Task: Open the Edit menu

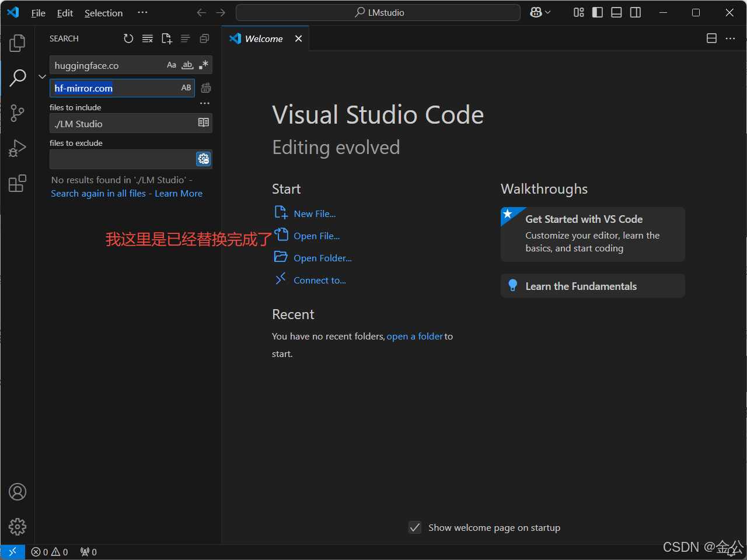Action: [x=65, y=13]
